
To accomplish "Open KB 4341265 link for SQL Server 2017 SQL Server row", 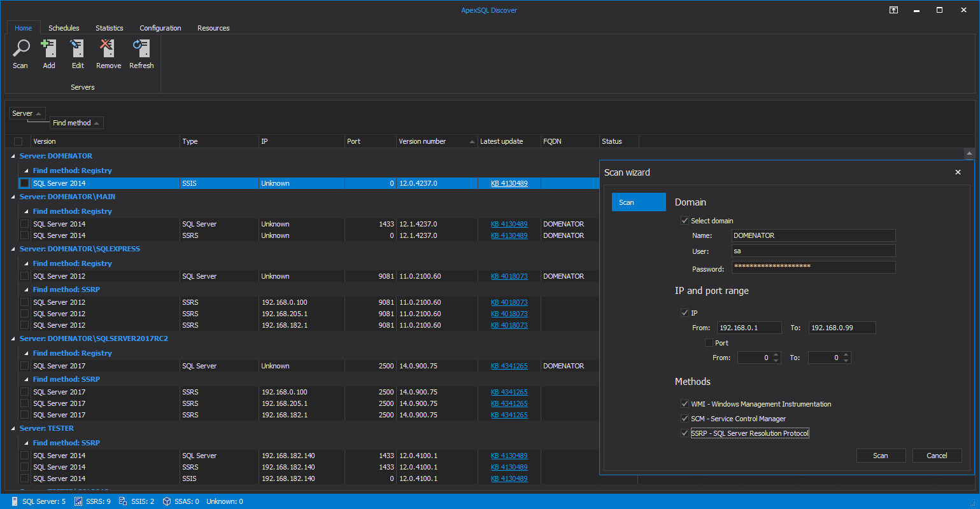I will click(509, 366).
